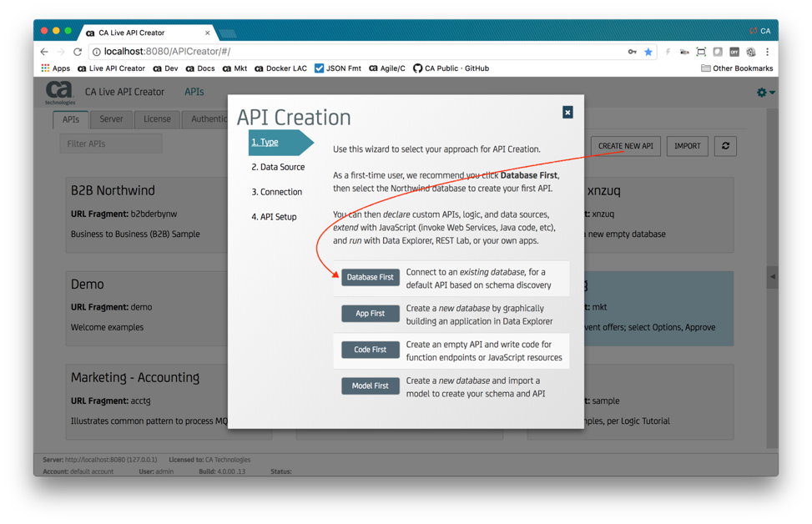Click the site information icon in address bar
The width and height of the screenshot is (812, 524).
point(96,52)
